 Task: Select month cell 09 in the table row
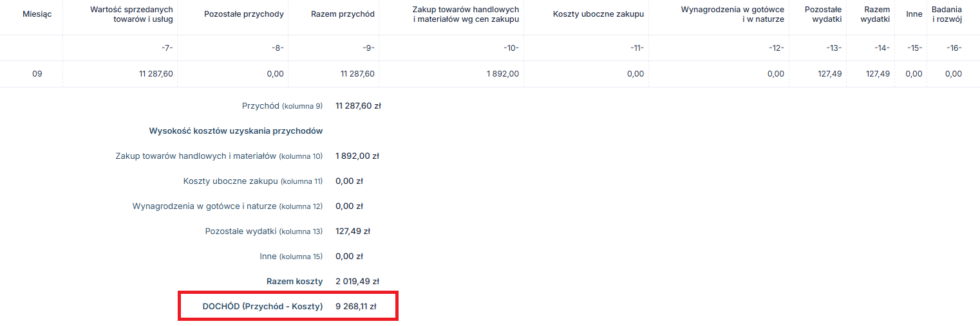[37, 74]
